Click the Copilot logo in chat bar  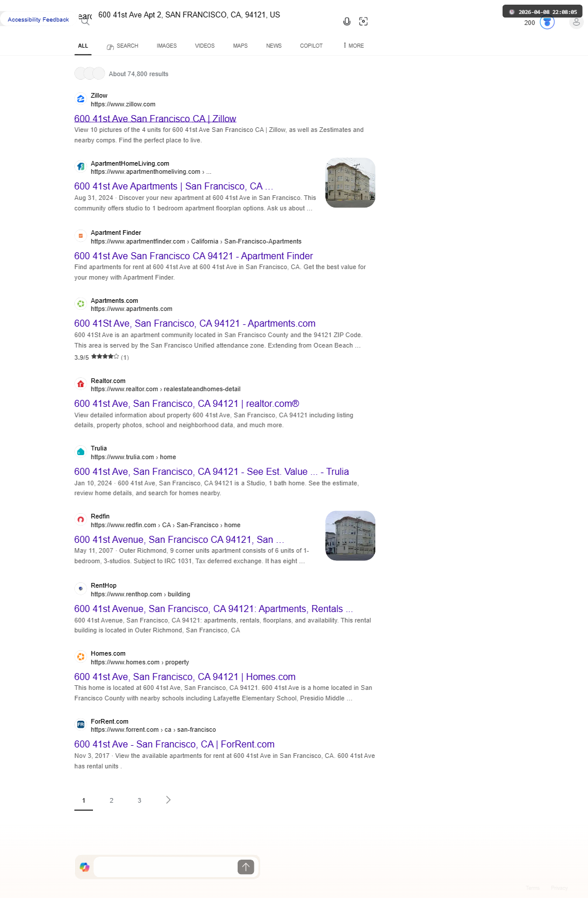pos(85,867)
